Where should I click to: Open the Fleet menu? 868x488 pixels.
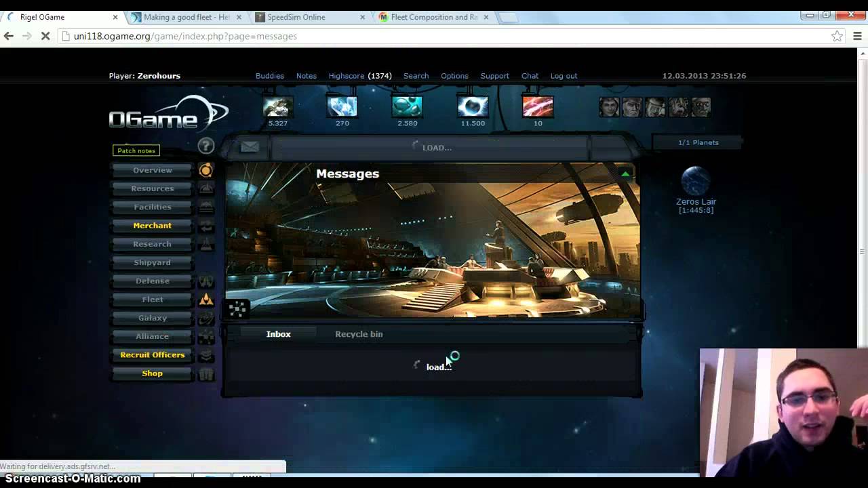click(153, 300)
